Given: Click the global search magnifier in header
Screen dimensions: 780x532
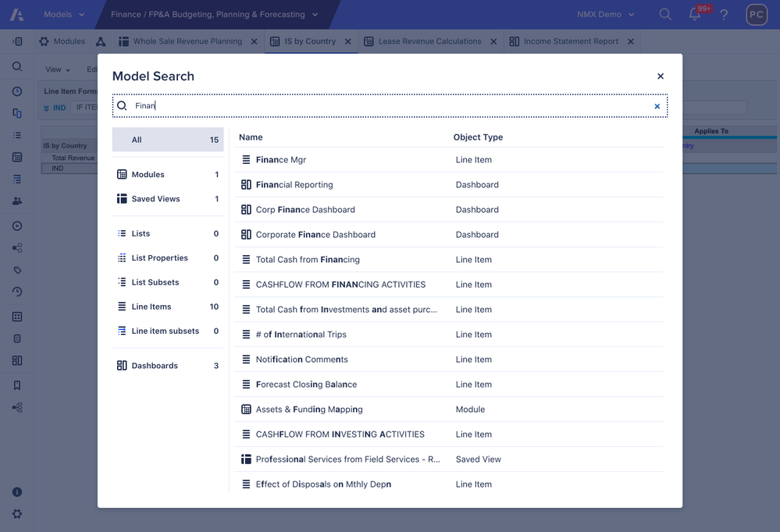Looking at the screenshot, I should point(665,14).
